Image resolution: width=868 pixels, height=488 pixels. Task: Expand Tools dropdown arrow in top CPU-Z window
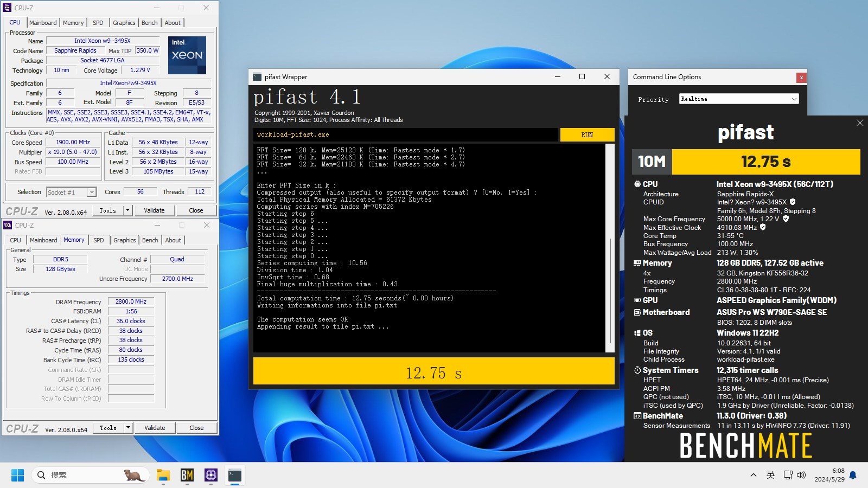point(128,210)
